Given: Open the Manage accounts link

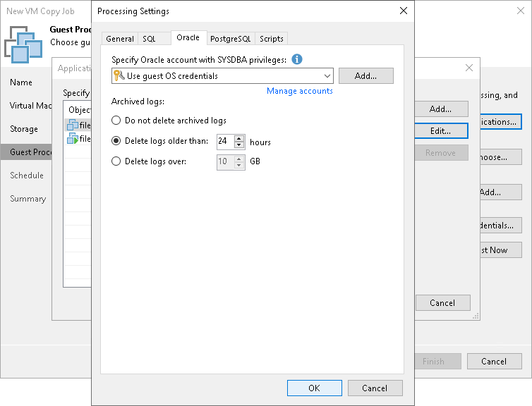Looking at the screenshot, I should pos(300,91).
